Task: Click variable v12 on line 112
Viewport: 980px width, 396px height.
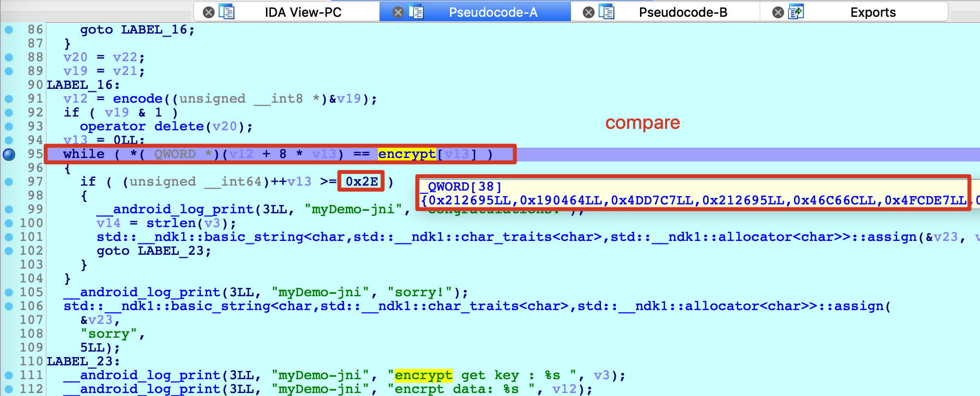Action: tap(565, 389)
